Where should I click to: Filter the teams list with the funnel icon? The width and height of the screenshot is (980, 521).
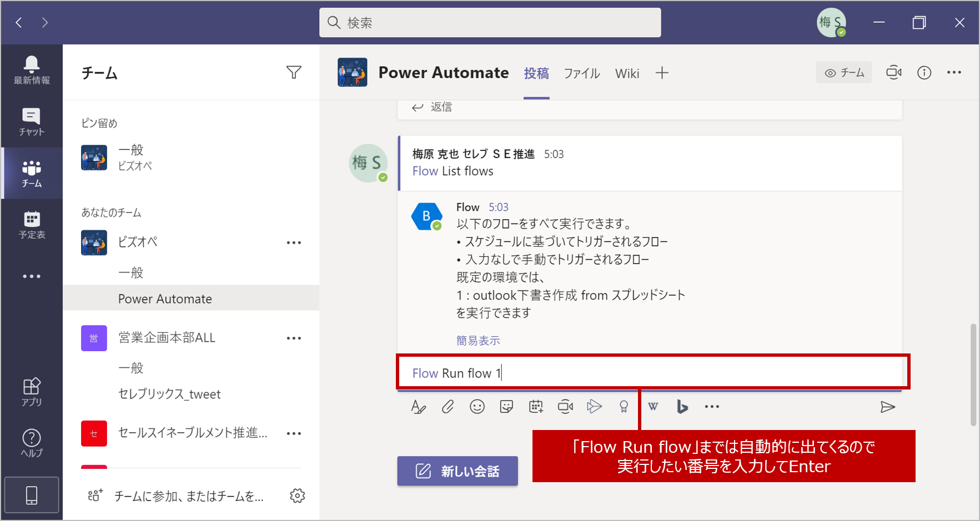point(294,72)
